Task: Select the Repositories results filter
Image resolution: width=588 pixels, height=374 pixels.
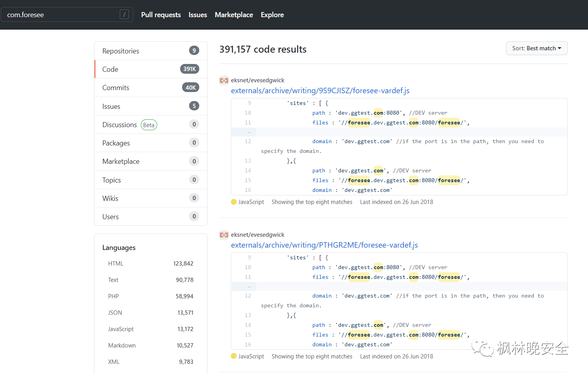Action: (151, 51)
